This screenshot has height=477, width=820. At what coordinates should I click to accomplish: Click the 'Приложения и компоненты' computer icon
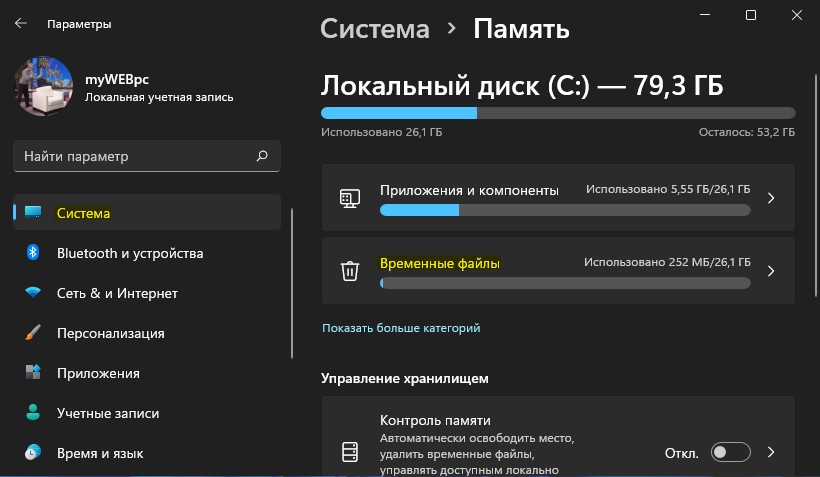[350, 198]
